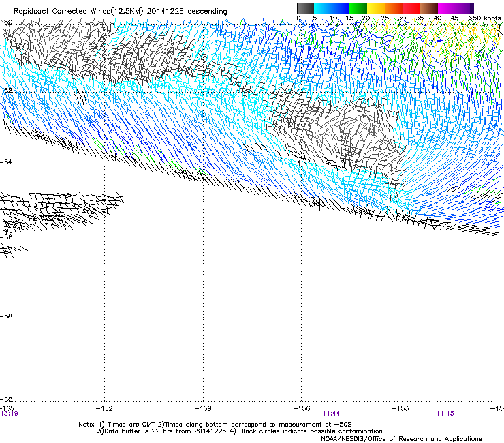Click the '25' legend scale label
Screen dimensions: 504x443
[384, 18]
